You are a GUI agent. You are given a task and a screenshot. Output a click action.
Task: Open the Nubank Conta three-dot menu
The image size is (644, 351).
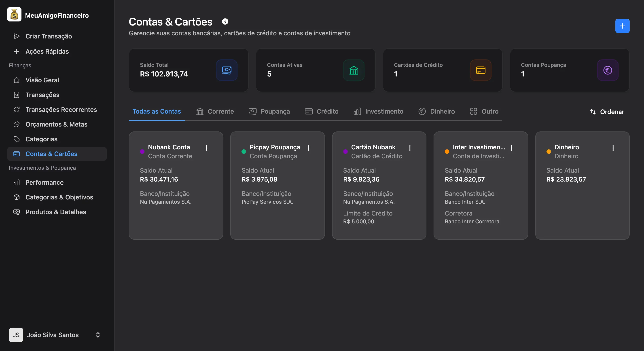tap(206, 148)
